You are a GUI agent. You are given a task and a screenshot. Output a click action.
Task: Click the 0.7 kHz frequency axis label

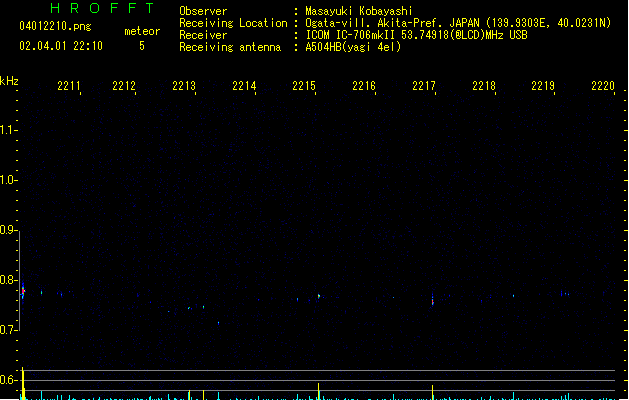(8, 330)
